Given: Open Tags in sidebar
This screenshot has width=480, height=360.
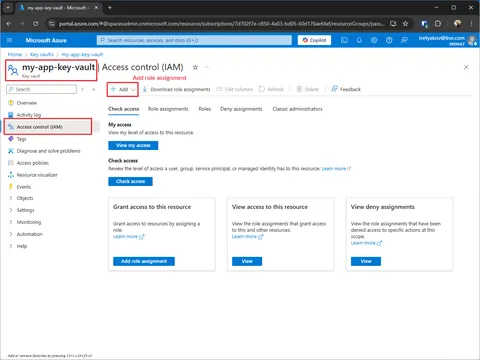Looking at the screenshot, I should (x=21, y=139).
